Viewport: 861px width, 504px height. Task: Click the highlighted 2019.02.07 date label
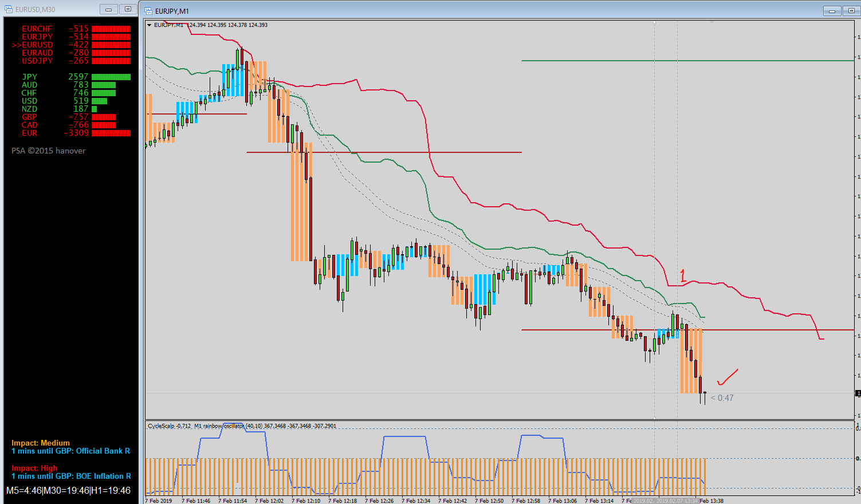(677, 501)
